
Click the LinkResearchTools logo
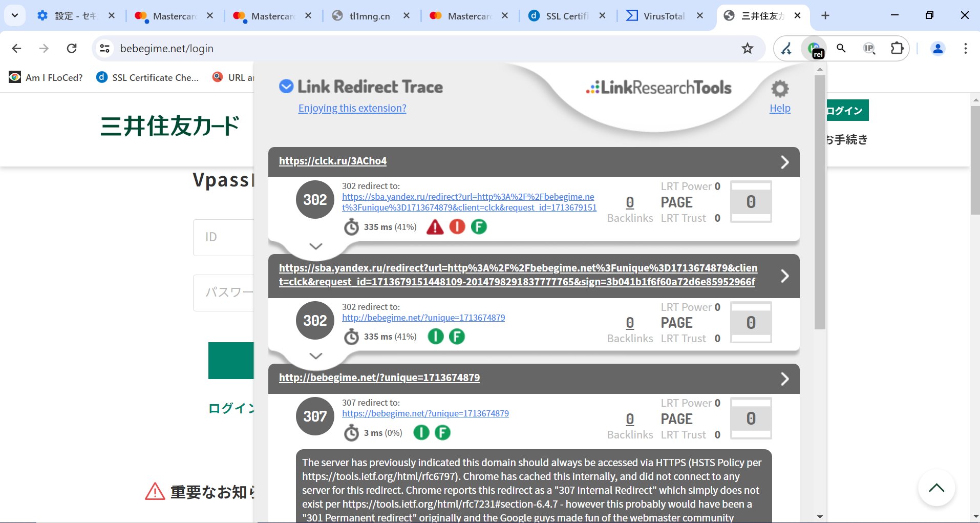[658, 88]
